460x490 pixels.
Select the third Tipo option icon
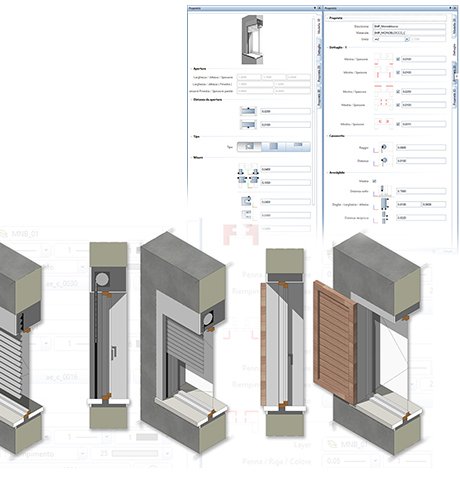[298, 146]
